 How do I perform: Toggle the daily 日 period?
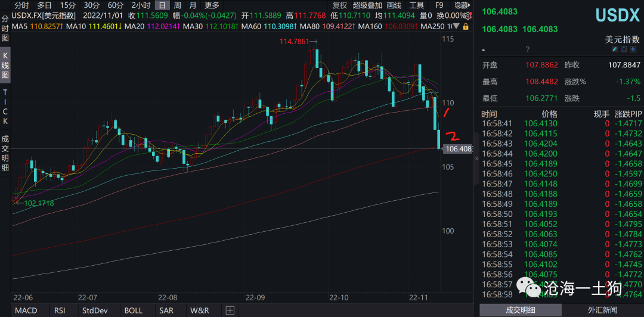[x=162, y=5]
